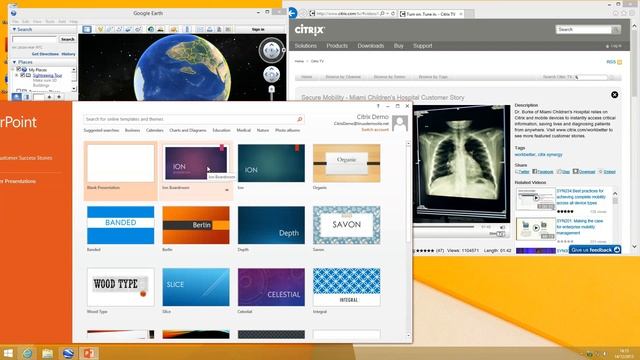Select the ruler tool in Google Earth
Viewport: 640px width, 360px height.
[x=187, y=29]
